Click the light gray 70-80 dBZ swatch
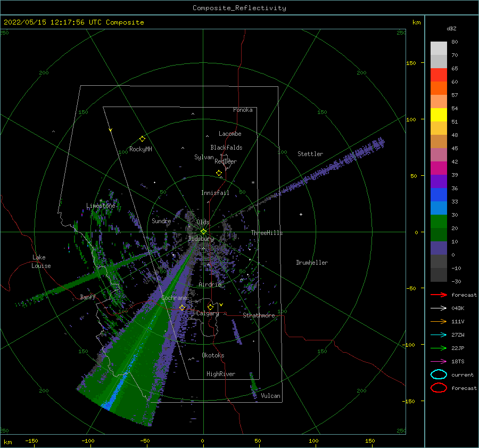479x448 pixels. [x=439, y=48]
